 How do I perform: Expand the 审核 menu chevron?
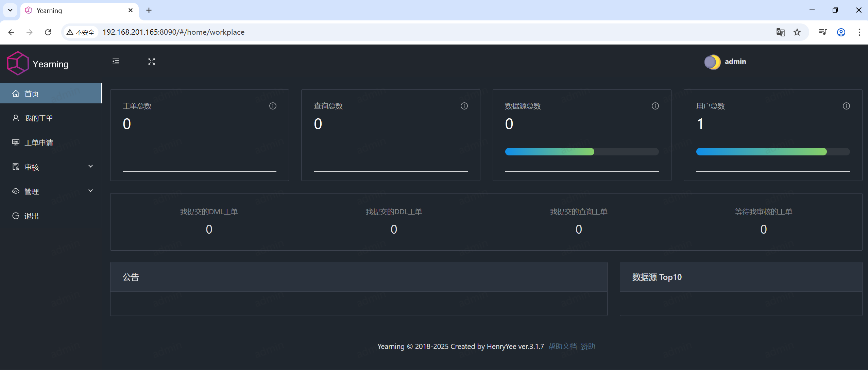click(x=90, y=166)
